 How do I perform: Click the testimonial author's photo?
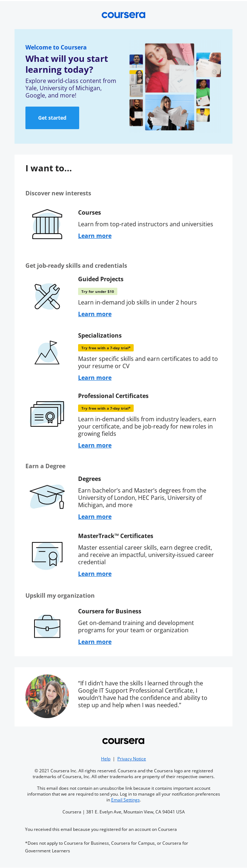tap(47, 696)
